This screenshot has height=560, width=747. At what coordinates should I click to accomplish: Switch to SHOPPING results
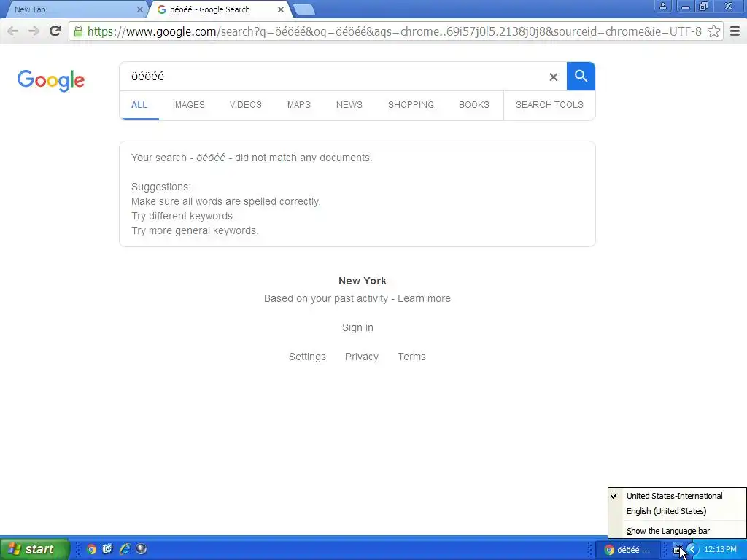click(411, 105)
